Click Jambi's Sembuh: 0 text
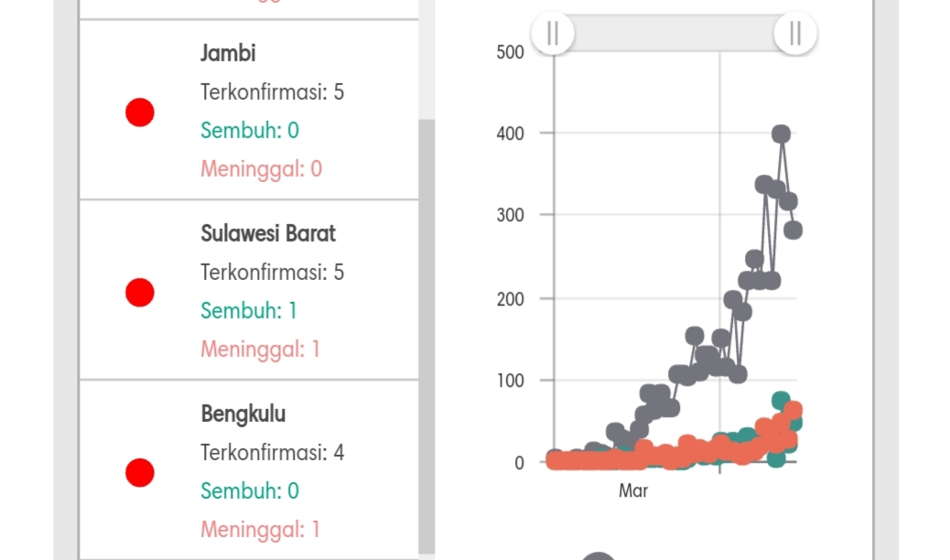Viewport: 950px width, 560px height. pyautogui.click(x=250, y=130)
